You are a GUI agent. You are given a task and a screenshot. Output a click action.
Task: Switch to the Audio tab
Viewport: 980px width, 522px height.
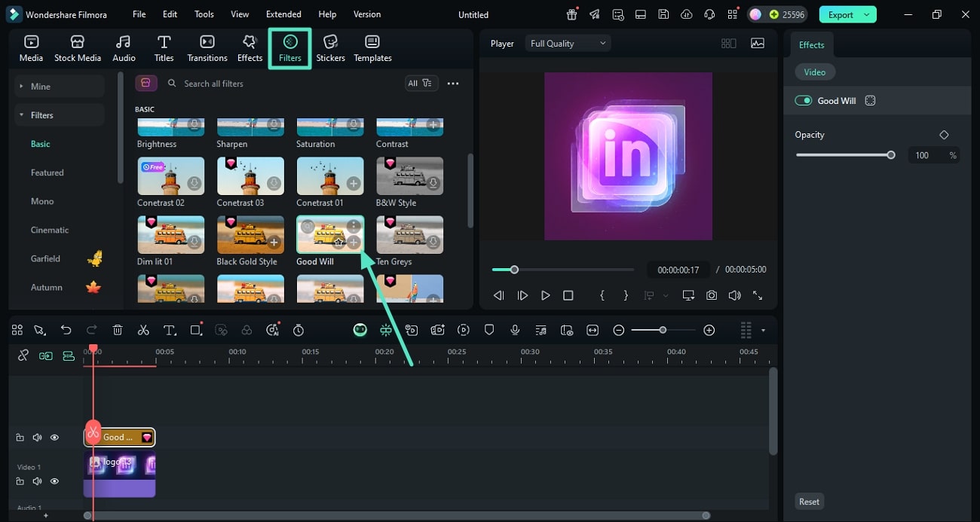[124, 48]
